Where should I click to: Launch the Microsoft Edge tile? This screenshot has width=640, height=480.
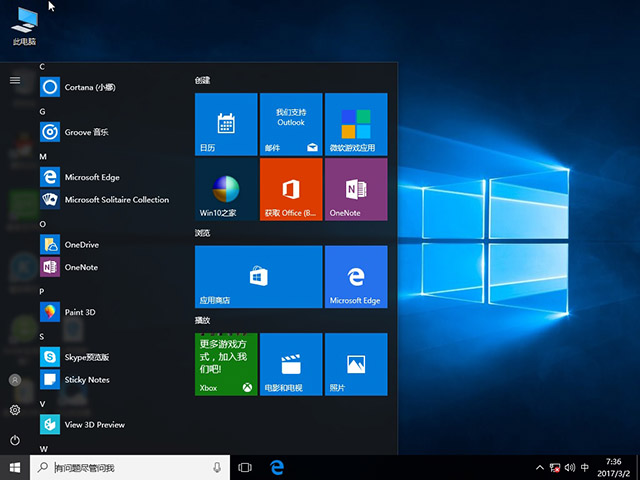click(355, 276)
